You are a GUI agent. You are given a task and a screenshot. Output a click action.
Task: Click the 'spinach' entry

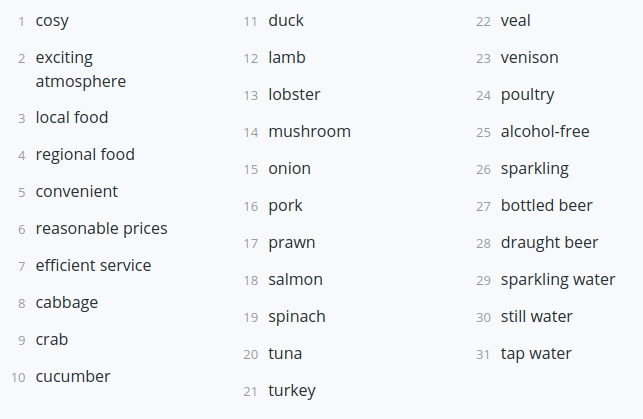point(296,317)
